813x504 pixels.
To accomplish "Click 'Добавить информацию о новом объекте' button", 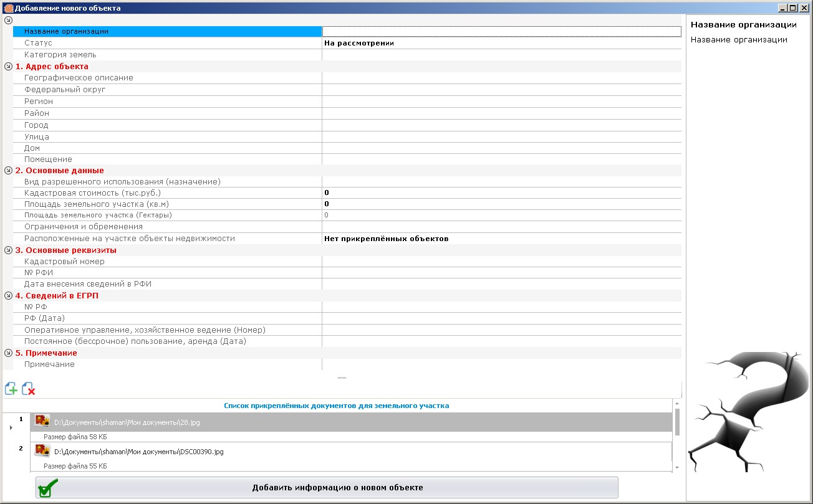I will tap(327, 487).
